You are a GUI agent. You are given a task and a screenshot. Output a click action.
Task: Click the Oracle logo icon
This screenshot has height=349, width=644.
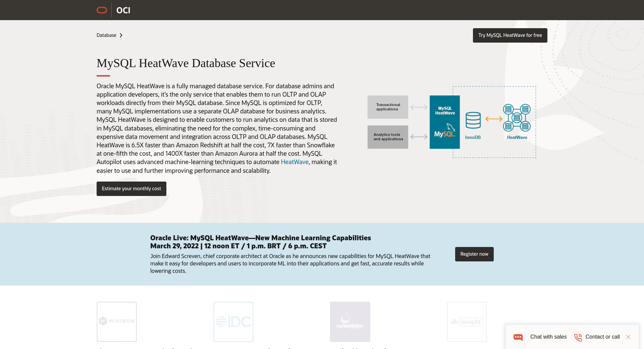tap(102, 10)
